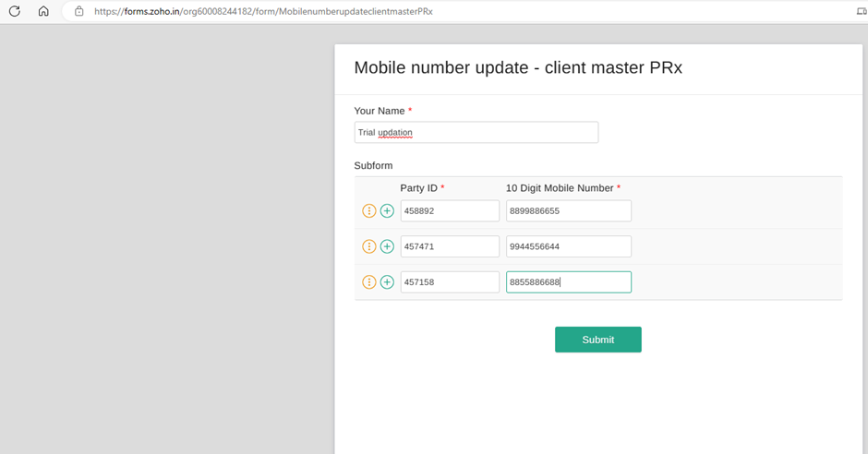Image resolution: width=868 pixels, height=454 pixels.
Task: Click the browser Home icon
Action: [43, 11]
